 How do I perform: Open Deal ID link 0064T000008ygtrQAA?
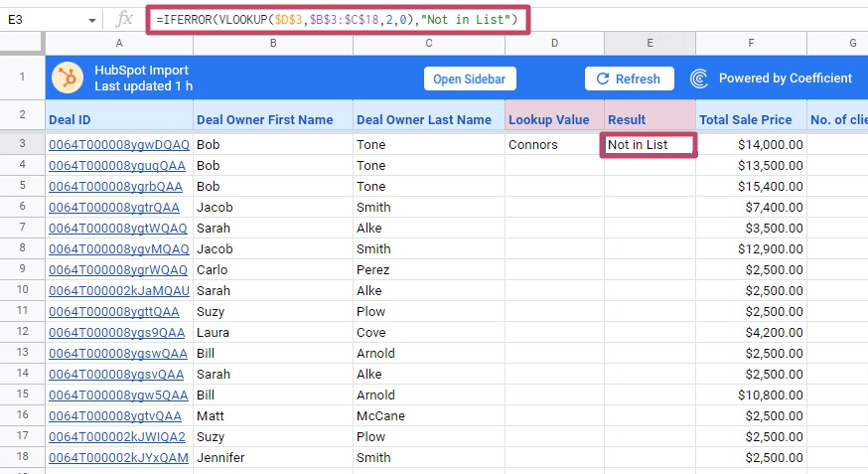(114, 208)
